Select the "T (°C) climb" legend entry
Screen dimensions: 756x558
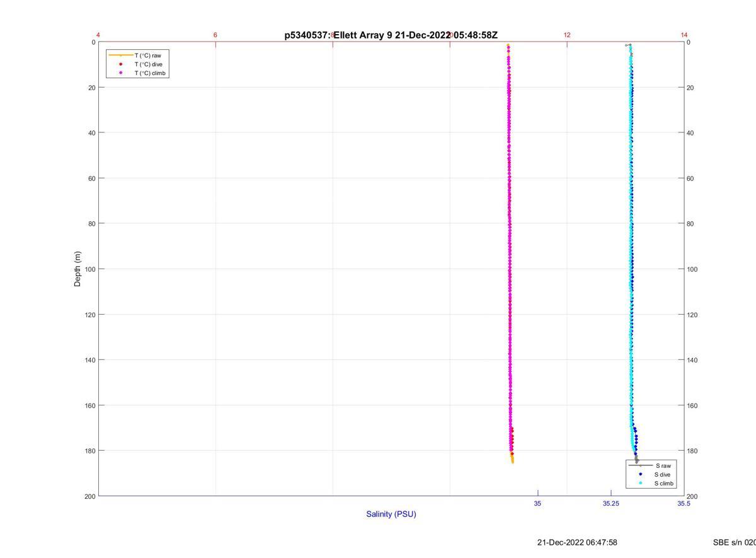(150, 73)
